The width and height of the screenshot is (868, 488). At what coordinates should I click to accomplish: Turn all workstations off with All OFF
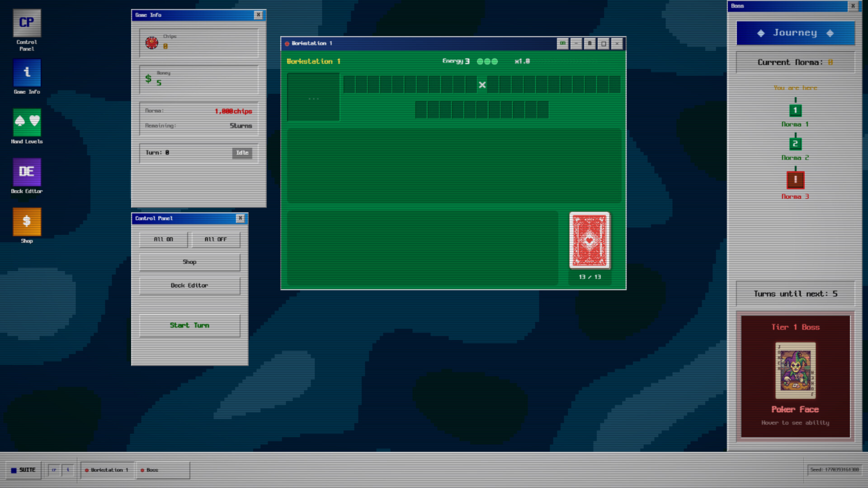click(x=216, y=239)
